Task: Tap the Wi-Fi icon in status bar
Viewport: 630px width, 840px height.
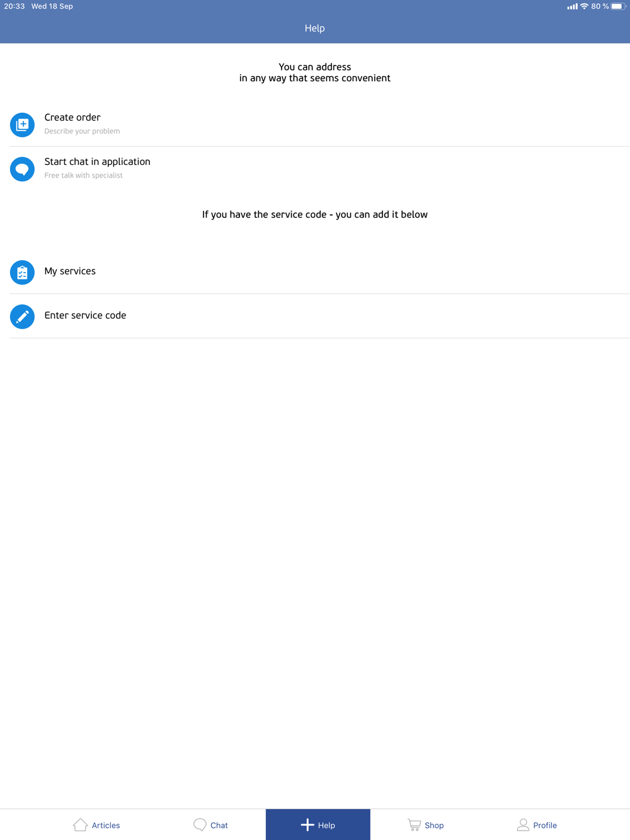Action: point(584,6)
